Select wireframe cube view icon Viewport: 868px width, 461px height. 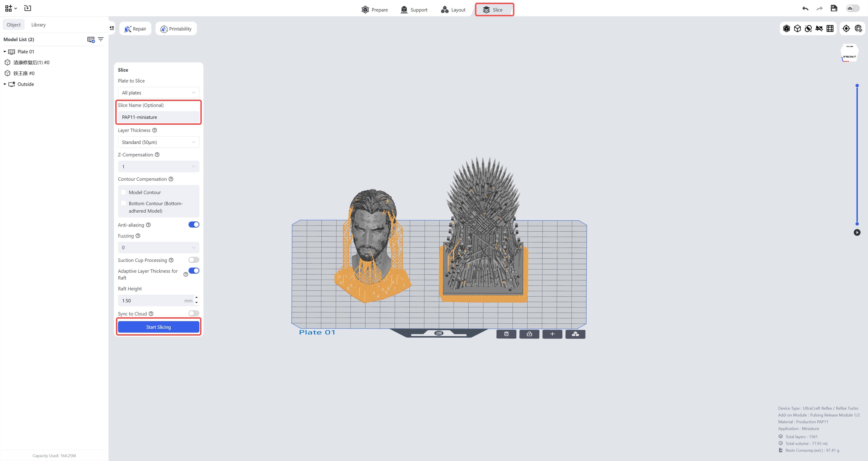click(797, 29)
